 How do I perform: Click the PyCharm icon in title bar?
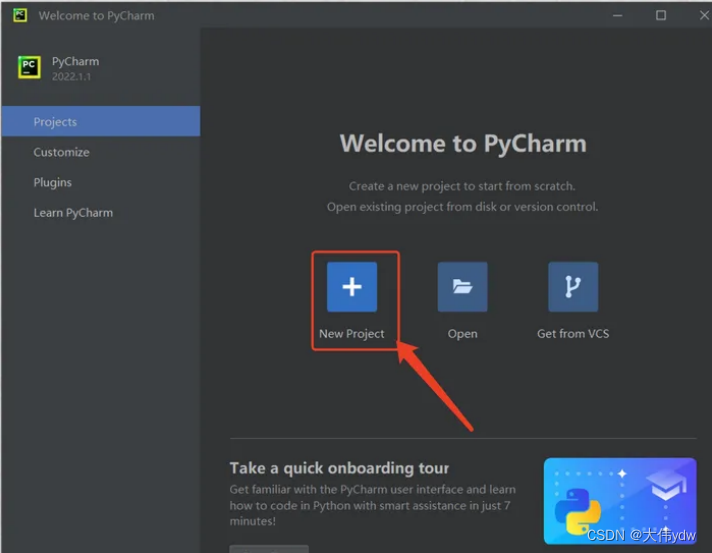point(20,15)
